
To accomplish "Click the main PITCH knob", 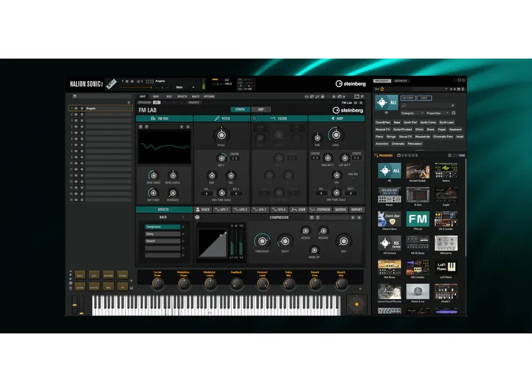I will tap(221, 135).
